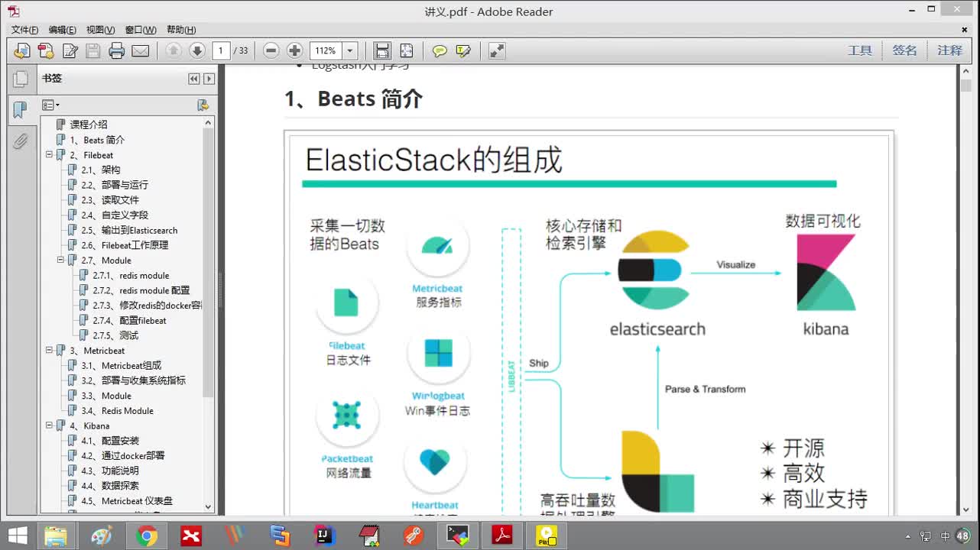The height and width of the screenshot is (550, 980).
Task: Open IntelliJ IDEA from the taskbar
Action: point(325,536)
